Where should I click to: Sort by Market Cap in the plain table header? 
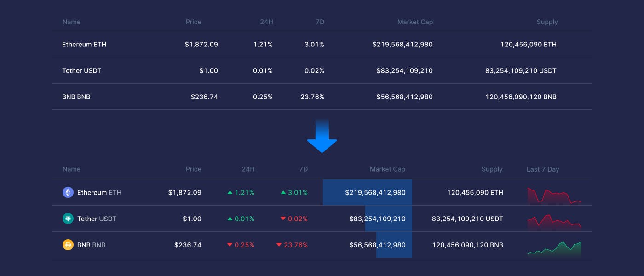(415, 22)
